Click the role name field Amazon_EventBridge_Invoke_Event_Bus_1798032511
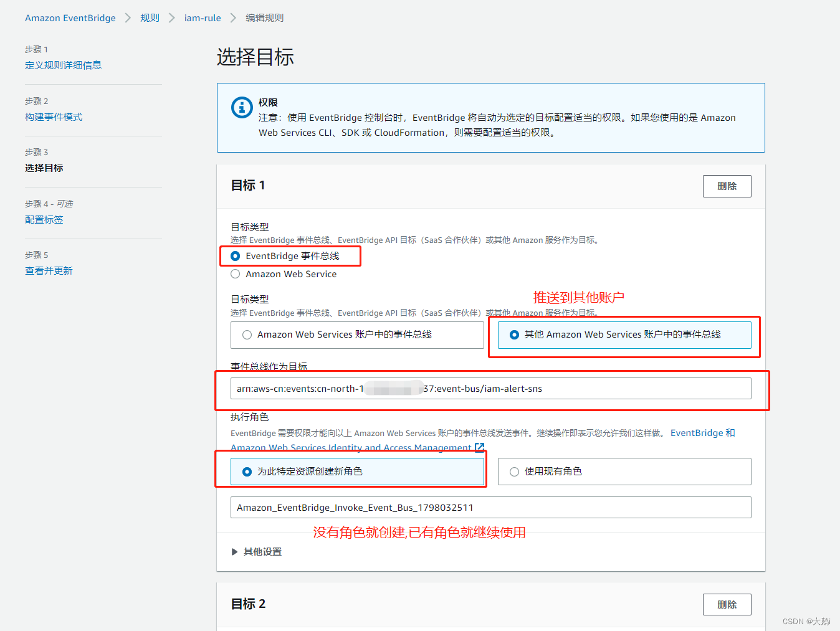This screenshot has height=631, width=840. (x=490, y=507)
